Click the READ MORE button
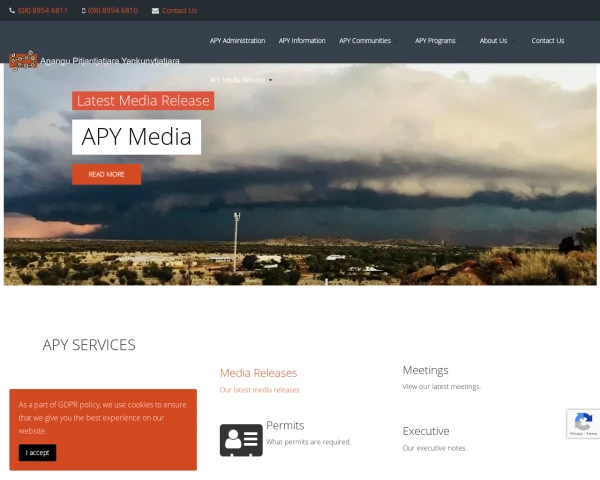Screen dimensions: 600x480 [x=106, y=175]
